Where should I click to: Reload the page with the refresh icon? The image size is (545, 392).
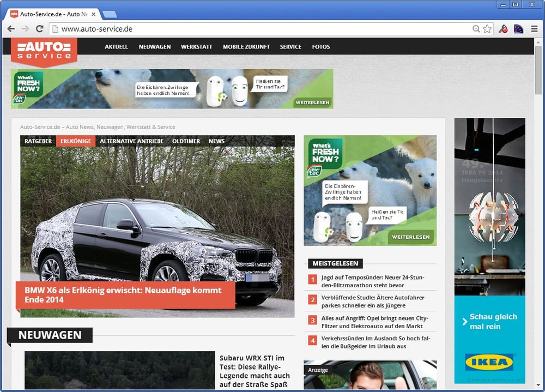pyautogui.click(x=40, y=29)
